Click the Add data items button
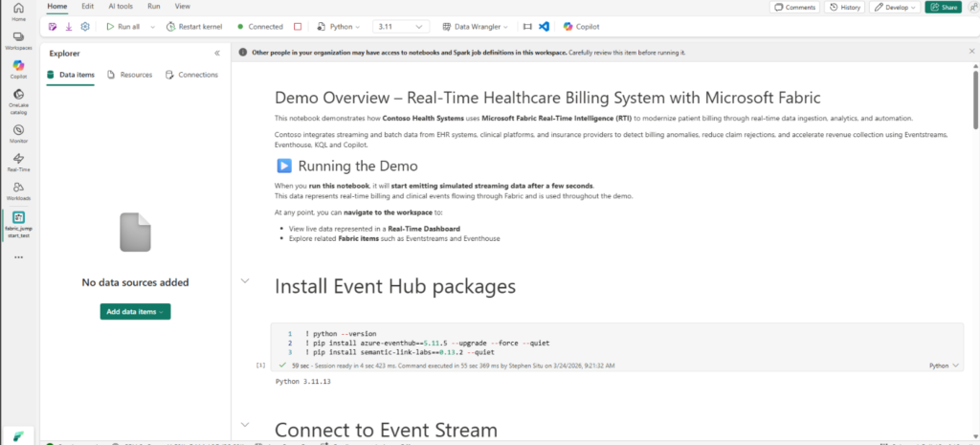Image resolution: width=980 pixels, height=445 pixels. (x=135, y=311)
